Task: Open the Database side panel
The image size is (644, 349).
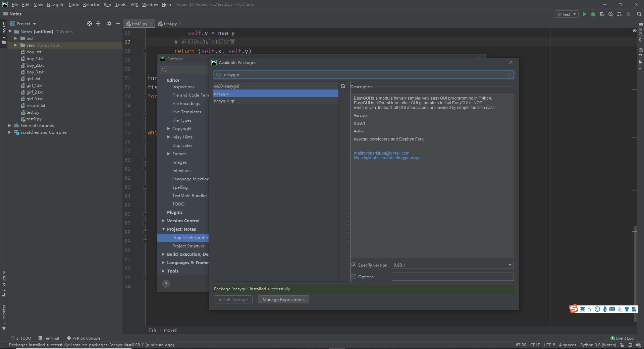Action: pos(640,60)
